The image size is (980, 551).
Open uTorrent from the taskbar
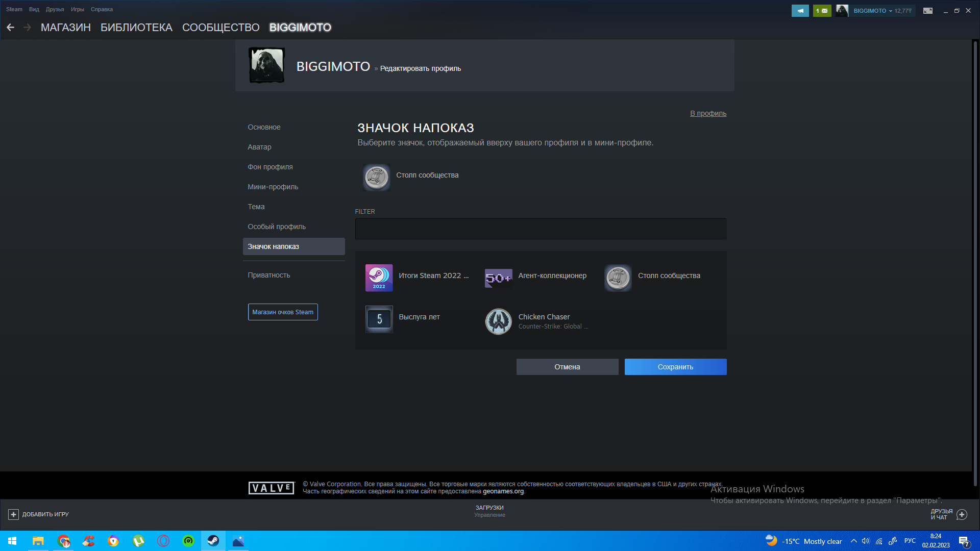coord(138,541)
